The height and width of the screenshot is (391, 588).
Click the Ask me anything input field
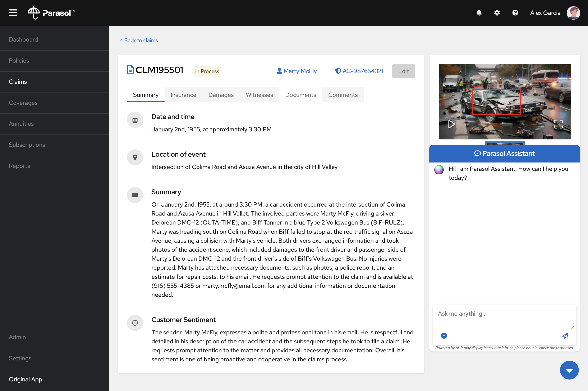504,318
